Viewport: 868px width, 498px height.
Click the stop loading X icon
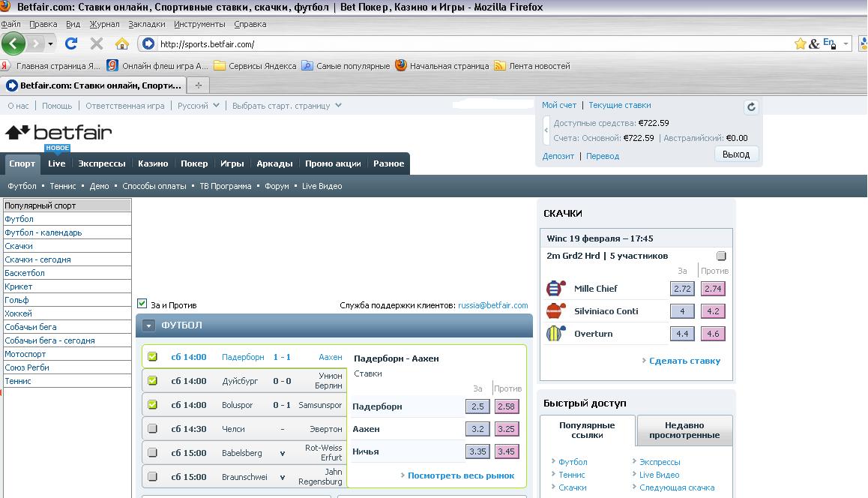pyautogui.click(x=97, y=43)
